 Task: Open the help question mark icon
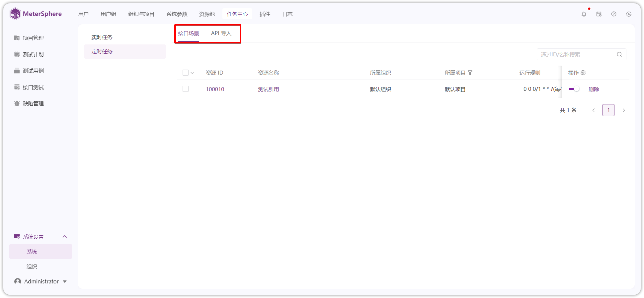pyautogui.click(x=614, y=14)
